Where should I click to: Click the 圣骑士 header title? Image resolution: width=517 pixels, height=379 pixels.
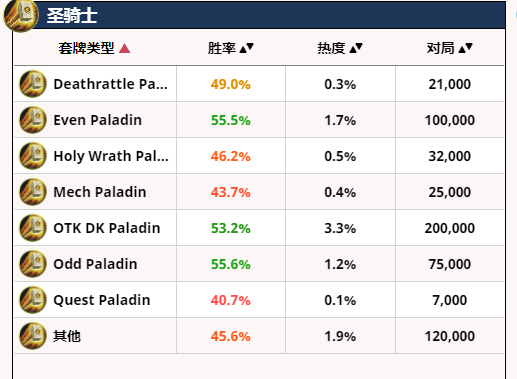pos(72,16)
